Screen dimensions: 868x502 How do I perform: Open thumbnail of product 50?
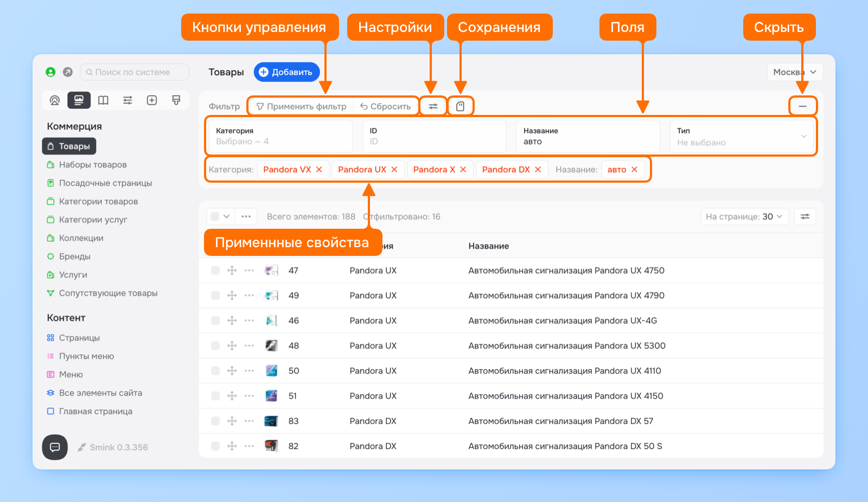click(x=271, y=371)
